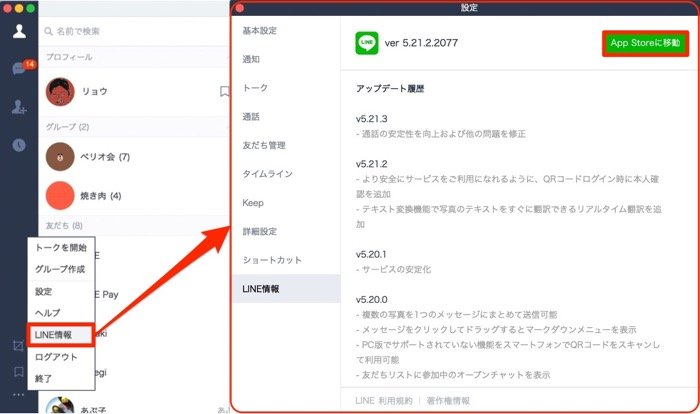This screenshot has height=414, width=700.
Task: Open 友だち管理 settings section
Action: pos(286,145)
